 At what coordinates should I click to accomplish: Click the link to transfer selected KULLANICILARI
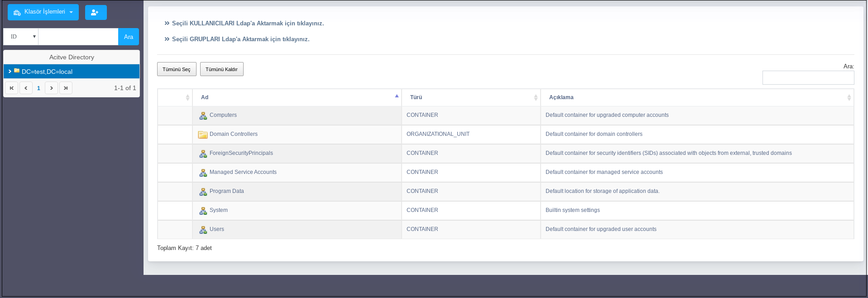point(247,23)
